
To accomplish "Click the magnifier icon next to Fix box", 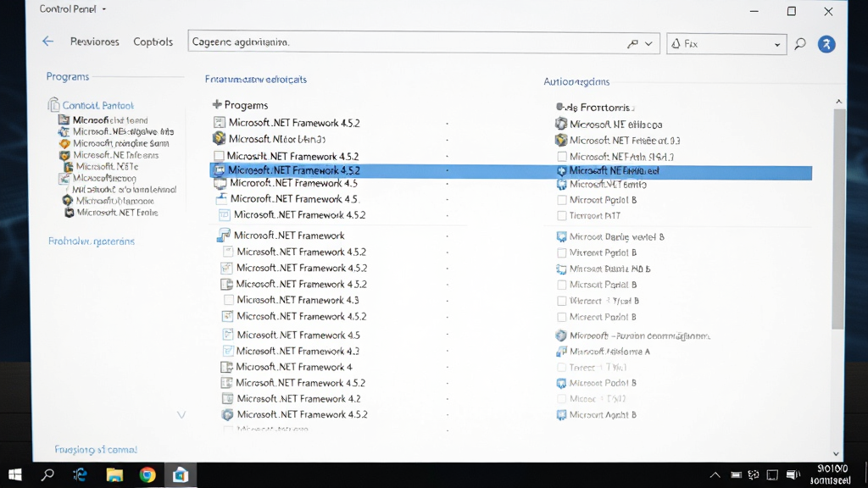I will tap(800, 44).
